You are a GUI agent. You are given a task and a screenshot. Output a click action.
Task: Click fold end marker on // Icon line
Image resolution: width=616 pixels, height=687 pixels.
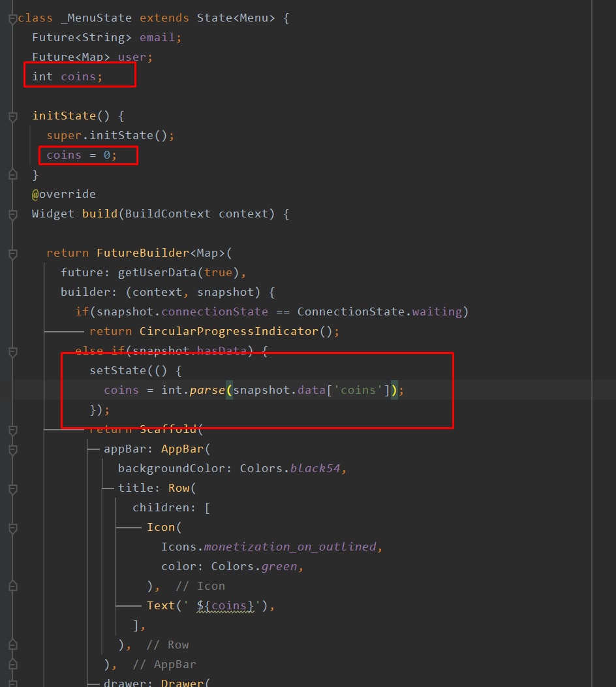(x=12, y=586)
